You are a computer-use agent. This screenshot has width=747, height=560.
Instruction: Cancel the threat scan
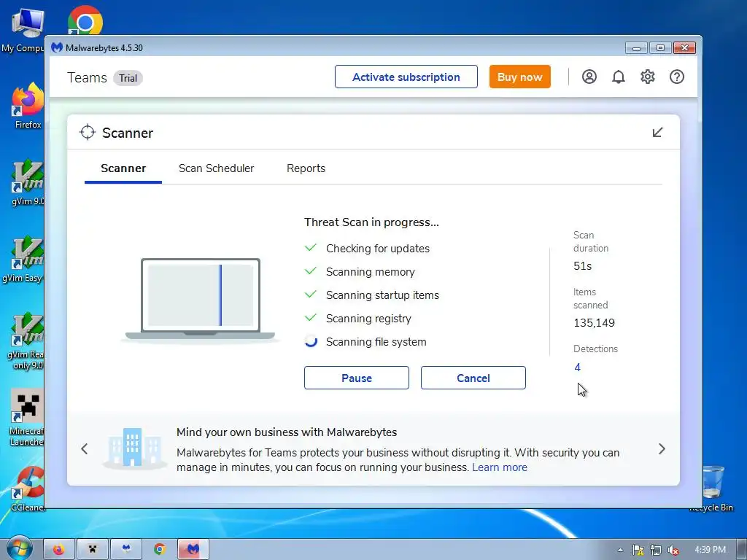coord(473,378)
